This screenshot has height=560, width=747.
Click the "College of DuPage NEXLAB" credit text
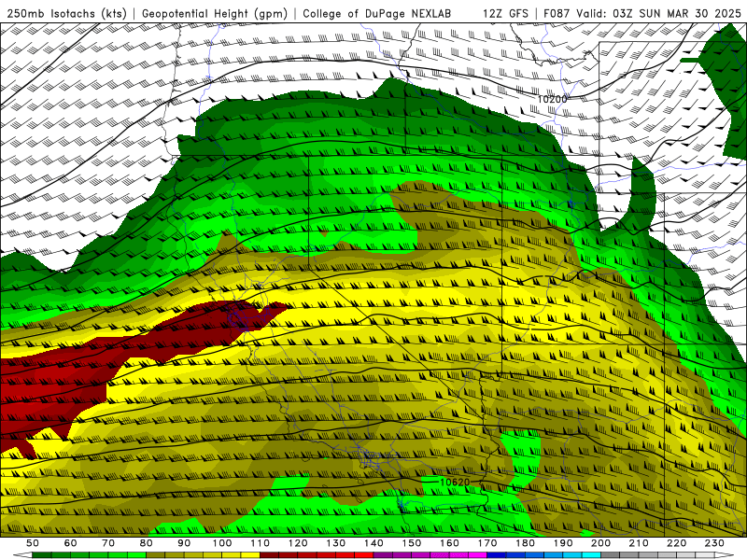tap(377, 13)
